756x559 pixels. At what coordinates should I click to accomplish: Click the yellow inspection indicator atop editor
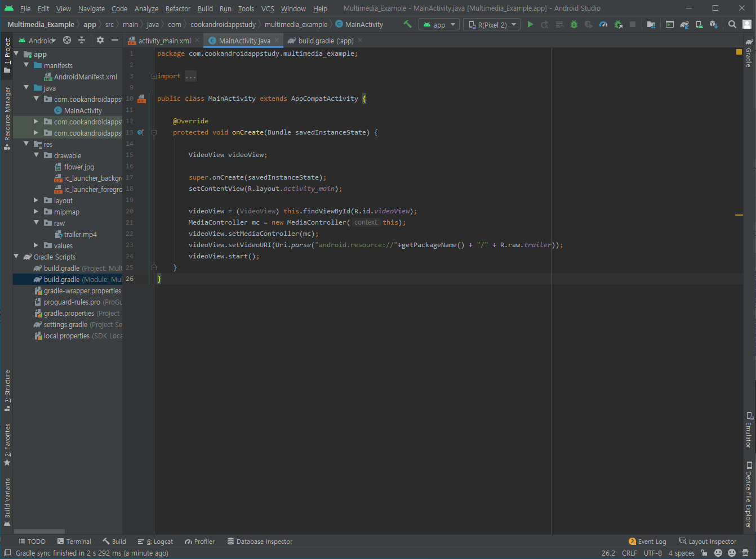tap(739, 52)
